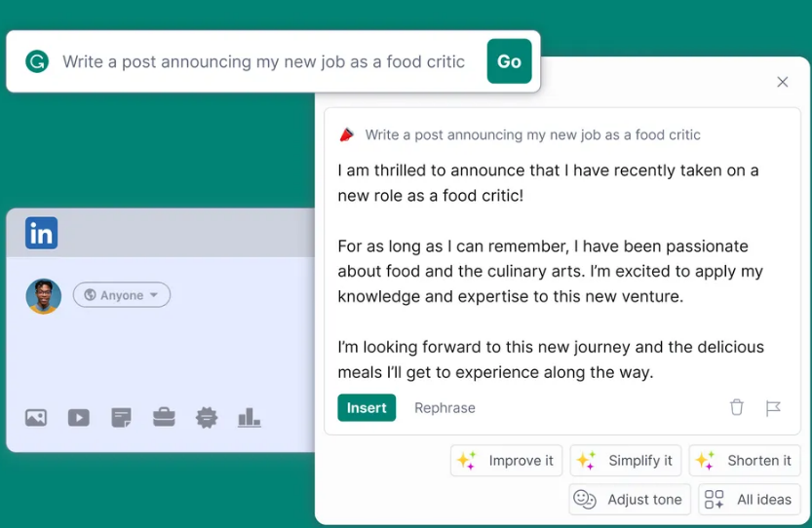The width and height of the screenshot is (812, 528).
Task: Click Rephrase to regenerate text
Action: tap(445, 407)
